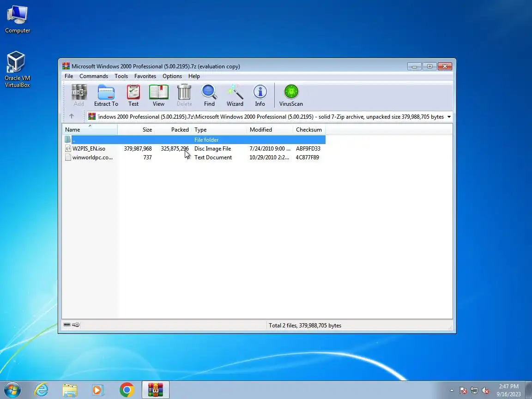Click modified date 7/24/2010 9:00

pyautogui.click(x=270, y=149)
